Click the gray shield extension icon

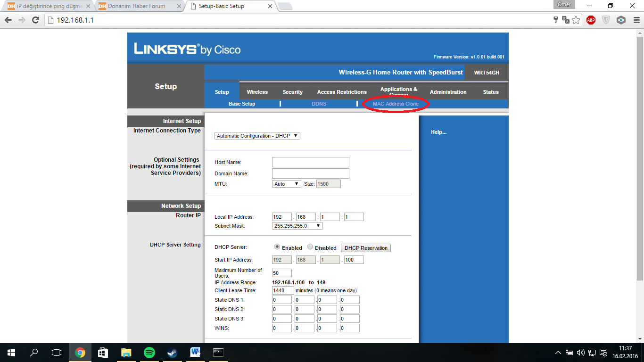pyautogui.click(x=606, y=20)
